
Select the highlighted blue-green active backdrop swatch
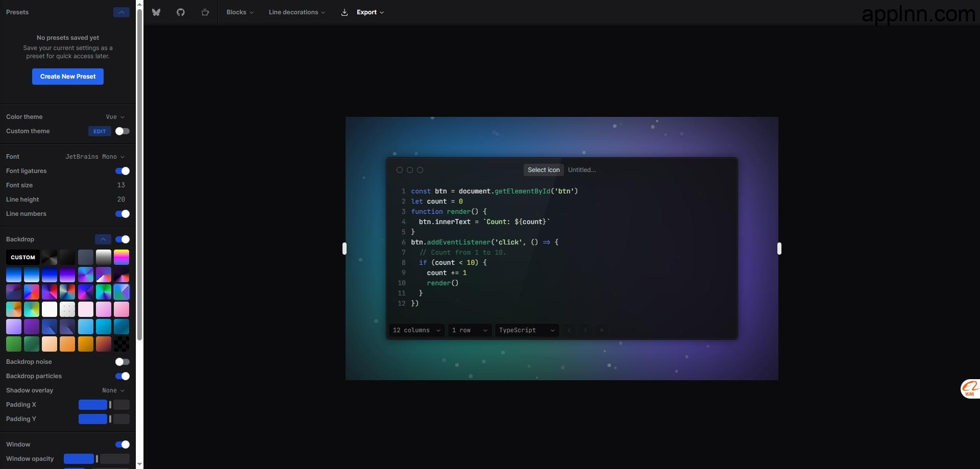(x=121, y=292)
